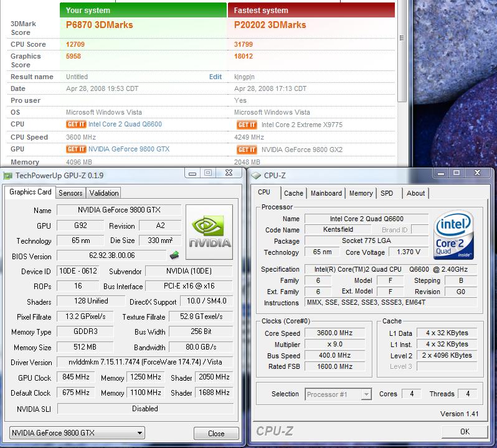Select the CPU tab in CPU-Z
This screenshot has width=497, height=448.
click(x=264, y=193)
